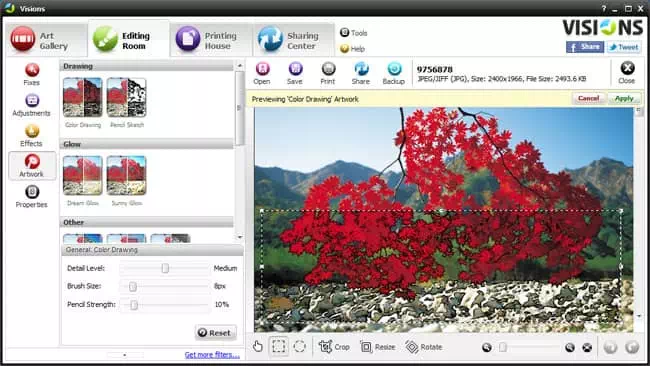Click the Pencil Strength slider handle

[x=133, y=305]
